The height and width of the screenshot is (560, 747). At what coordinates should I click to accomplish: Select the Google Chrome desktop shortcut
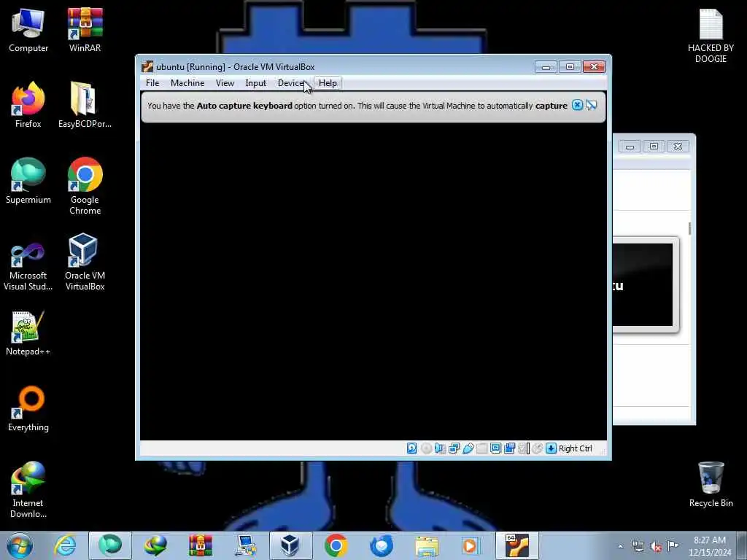tap(85, 186)
